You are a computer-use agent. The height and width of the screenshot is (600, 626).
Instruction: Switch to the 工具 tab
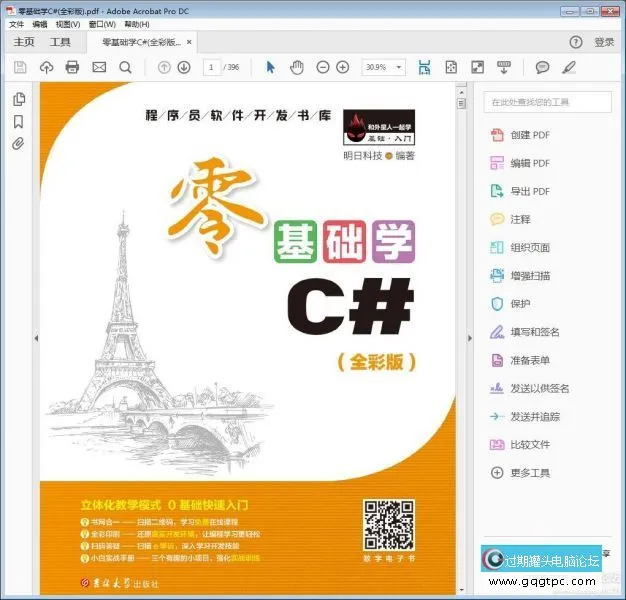tap(60, 42)
